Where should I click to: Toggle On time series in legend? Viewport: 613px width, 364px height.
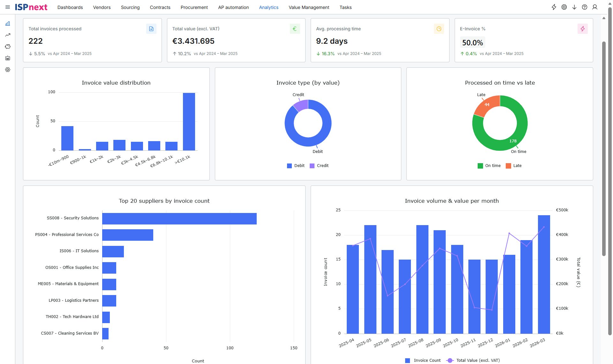point(489,166)
